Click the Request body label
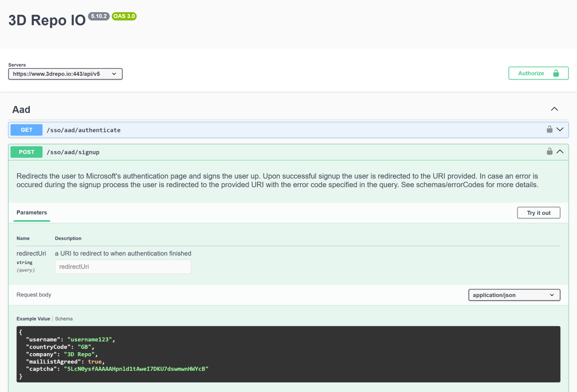Image resolution: width=577 pixels, height=392 pixels. click(34, 295)
